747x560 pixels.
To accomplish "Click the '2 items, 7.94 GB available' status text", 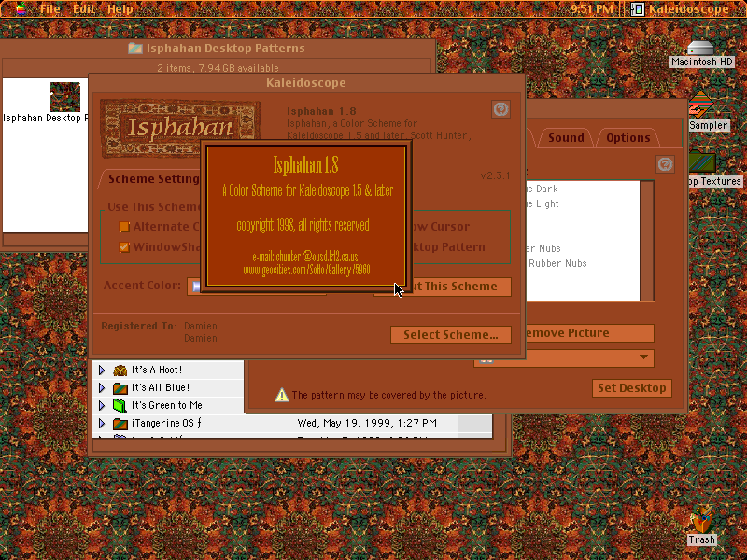I will click(218, 68).
